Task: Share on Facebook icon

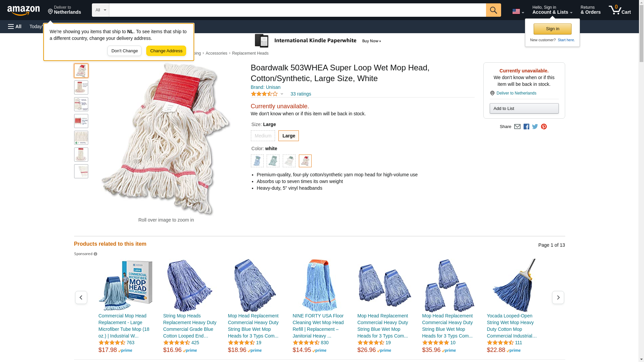Action: point(526,127)
